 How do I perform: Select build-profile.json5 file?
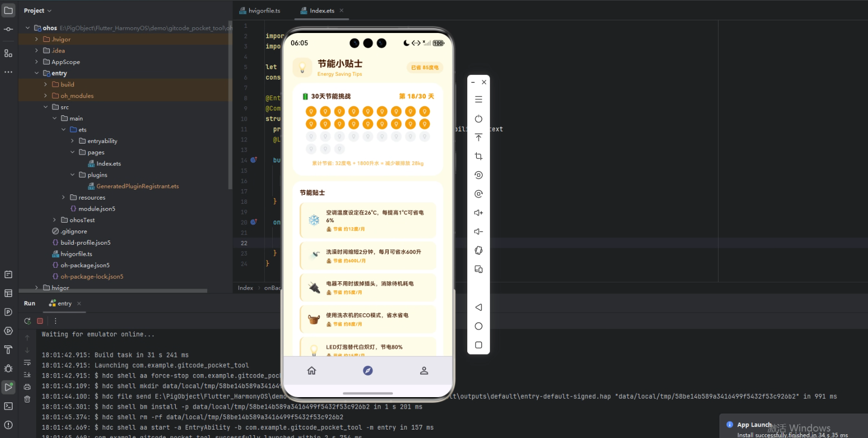click(81, 243)
